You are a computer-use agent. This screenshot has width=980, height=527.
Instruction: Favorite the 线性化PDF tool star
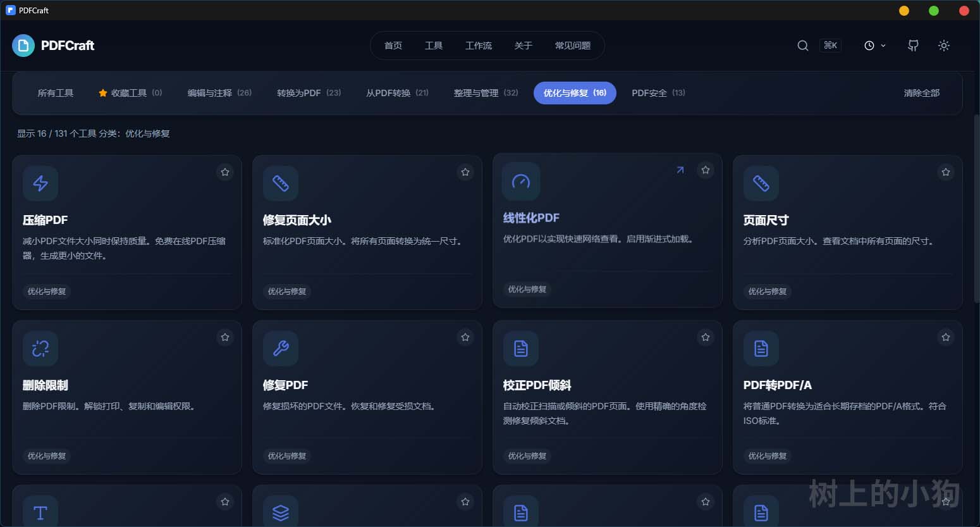pyautogui.click(x=706, y=170)
